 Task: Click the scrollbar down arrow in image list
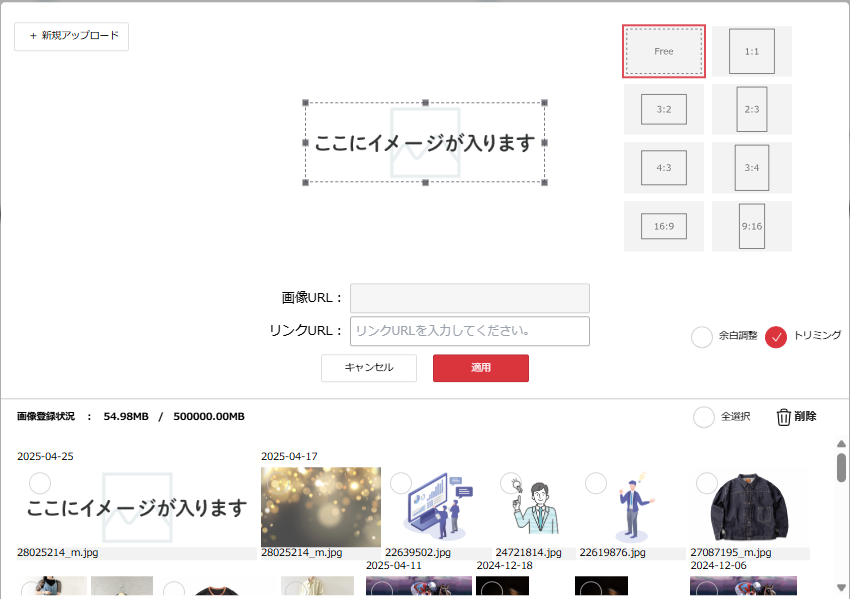coord(841,588)
